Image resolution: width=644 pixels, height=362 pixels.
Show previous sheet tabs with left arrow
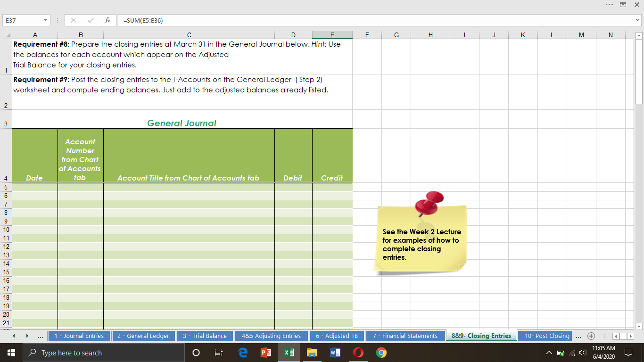click(x=14, y=336)
